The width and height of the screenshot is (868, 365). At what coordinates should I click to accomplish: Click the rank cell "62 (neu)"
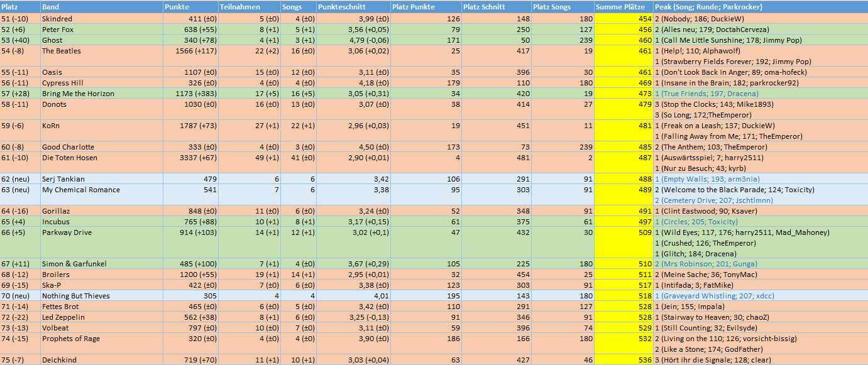point(20,179)
